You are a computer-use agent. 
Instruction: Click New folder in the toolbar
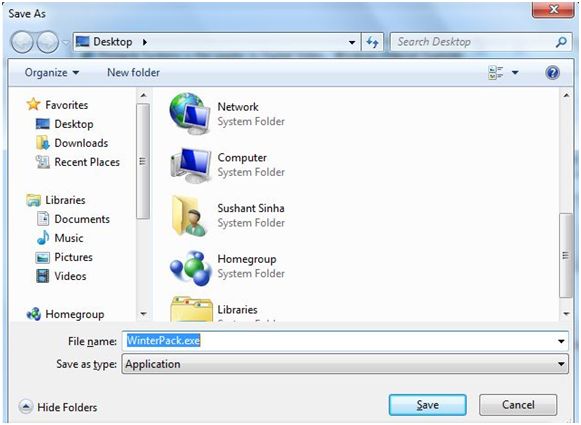[133, 73]
